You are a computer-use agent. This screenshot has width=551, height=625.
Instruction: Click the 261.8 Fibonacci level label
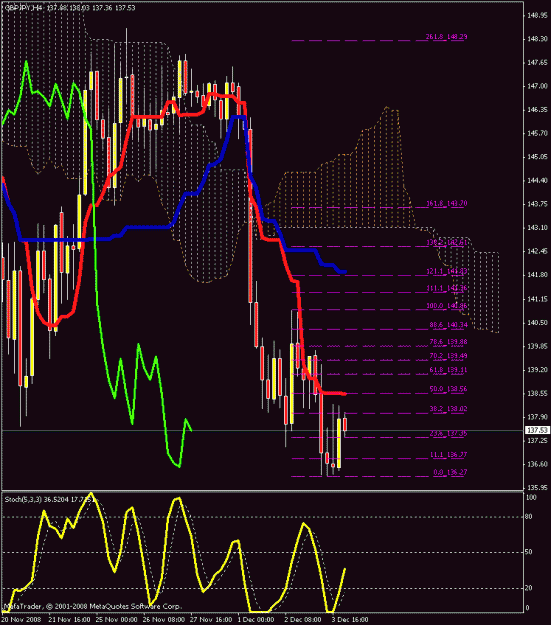coord(446,37)
